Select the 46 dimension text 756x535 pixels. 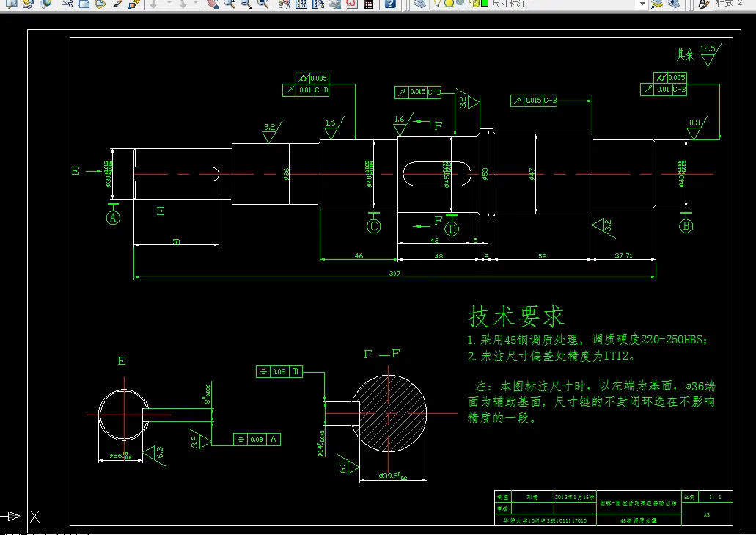(x=359, y=255)
